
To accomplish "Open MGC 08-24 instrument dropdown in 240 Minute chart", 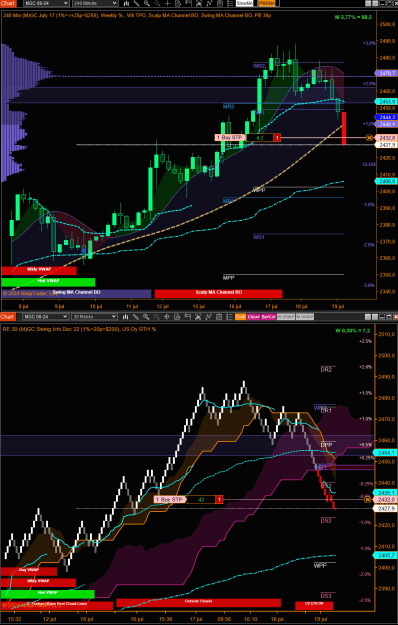I will [x=46, y=3].
